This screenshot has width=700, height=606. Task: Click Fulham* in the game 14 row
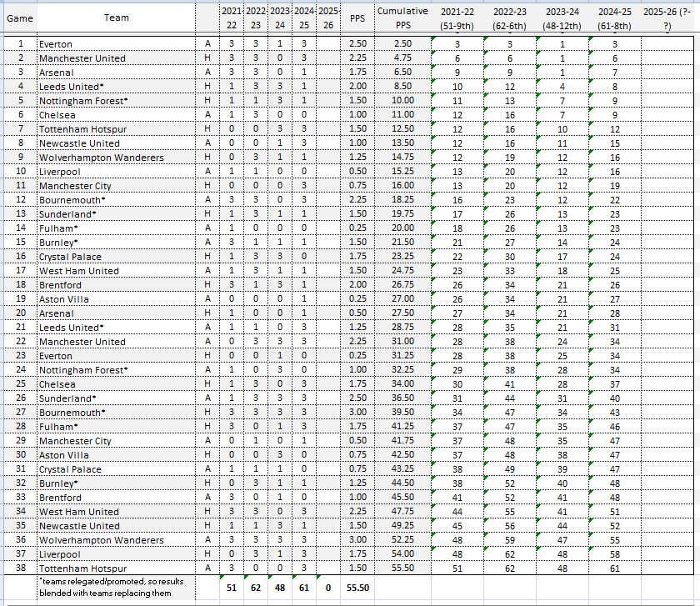pyautogui.click(x=58, y=228)
